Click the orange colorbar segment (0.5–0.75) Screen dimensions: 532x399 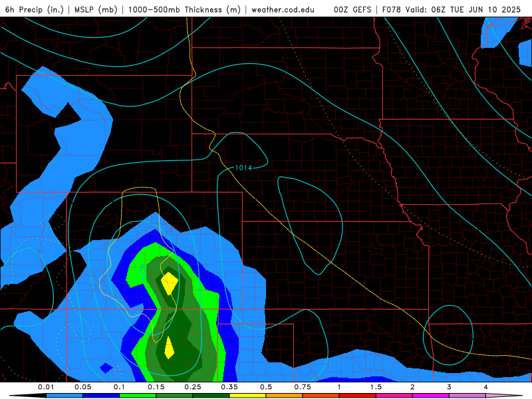[x=285, y=396]
